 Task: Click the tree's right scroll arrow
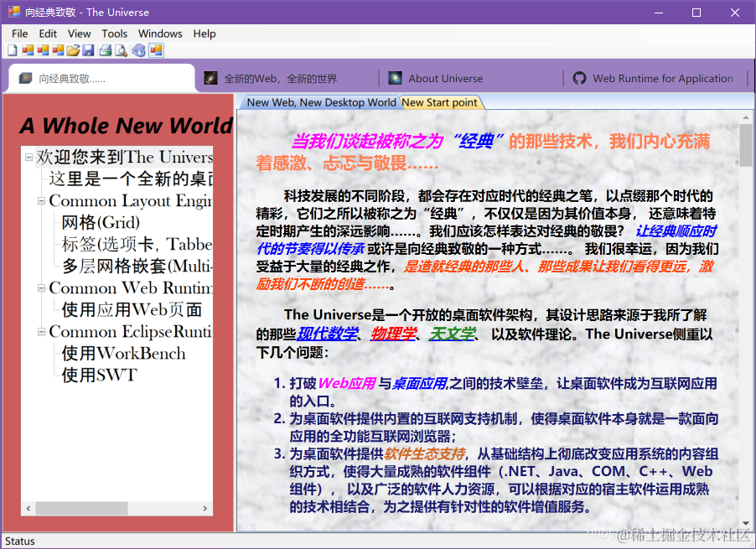pos(205,509)
